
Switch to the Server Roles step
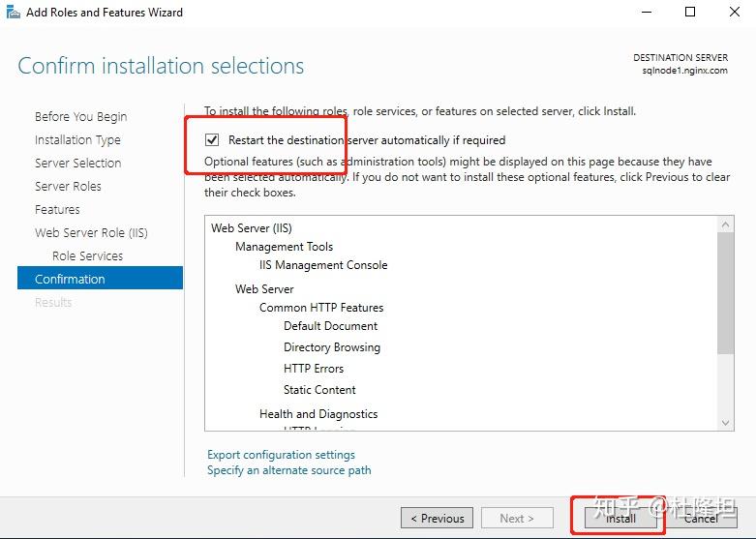click(x=68, y=186)
